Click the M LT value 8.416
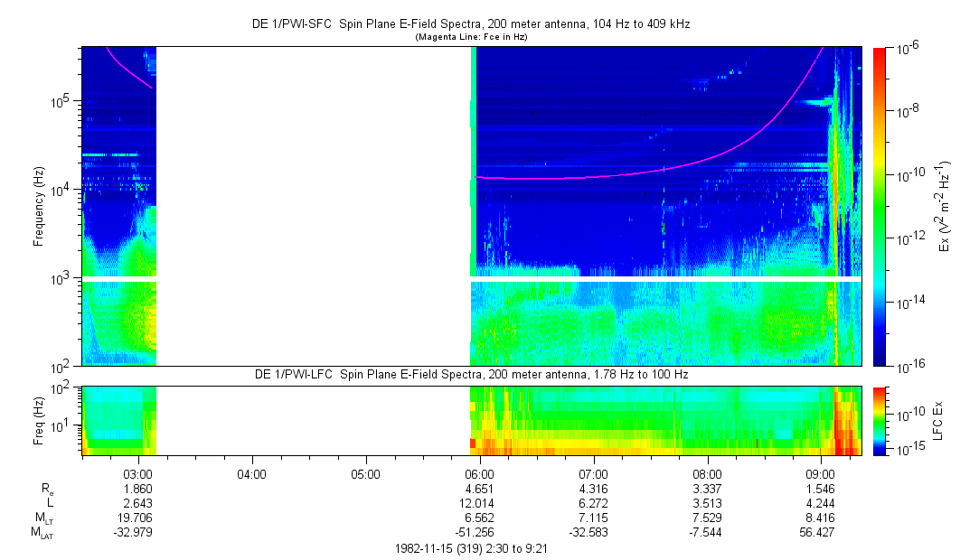979x560 pixels. [820, 518]
